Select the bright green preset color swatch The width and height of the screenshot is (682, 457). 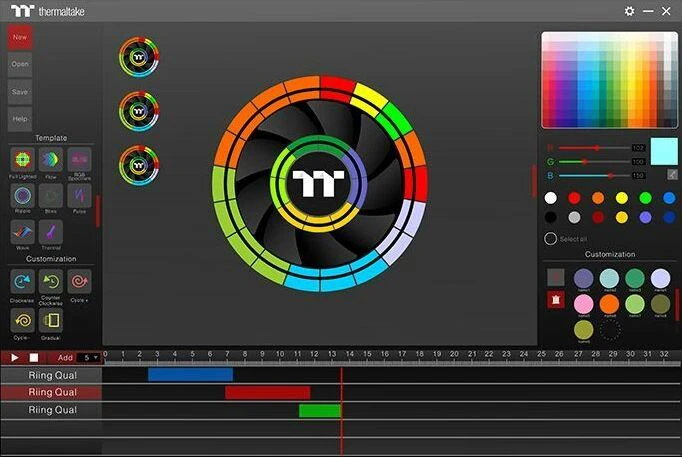coord(645,198)
